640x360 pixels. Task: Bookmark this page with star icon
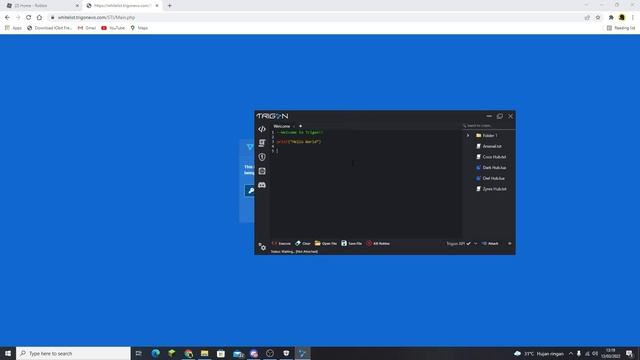click(x=598, y=18)
